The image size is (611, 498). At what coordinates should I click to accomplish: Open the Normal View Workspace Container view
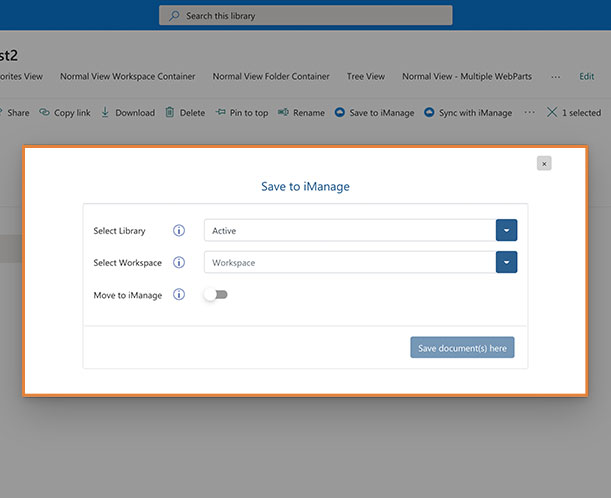(127, 76)
